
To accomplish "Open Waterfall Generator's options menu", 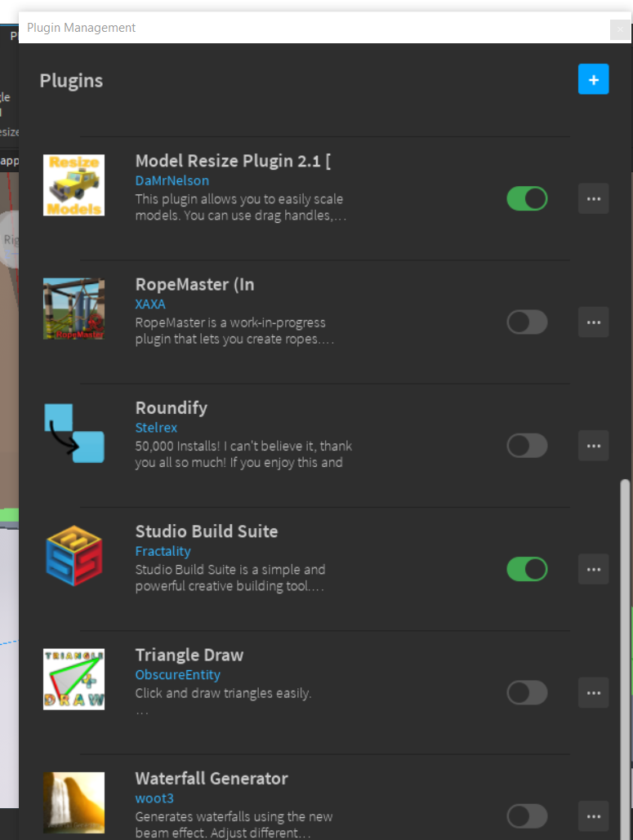I will [x=594, y=816].
